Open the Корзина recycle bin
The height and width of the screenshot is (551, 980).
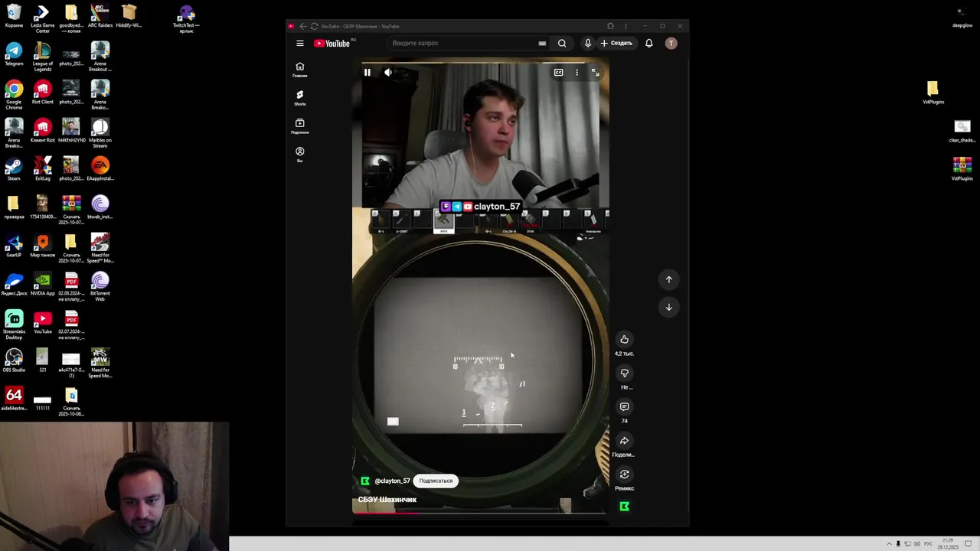[14, 16]
